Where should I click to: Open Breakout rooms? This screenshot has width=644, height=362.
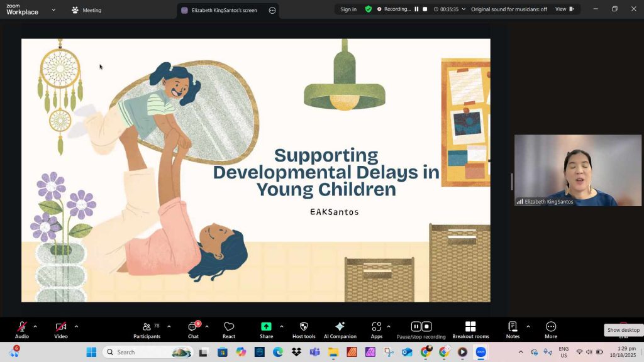(470, 330)
